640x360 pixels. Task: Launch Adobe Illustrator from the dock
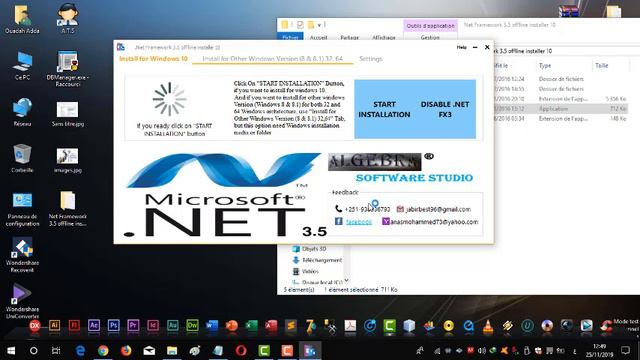click(x=54, y=325)
